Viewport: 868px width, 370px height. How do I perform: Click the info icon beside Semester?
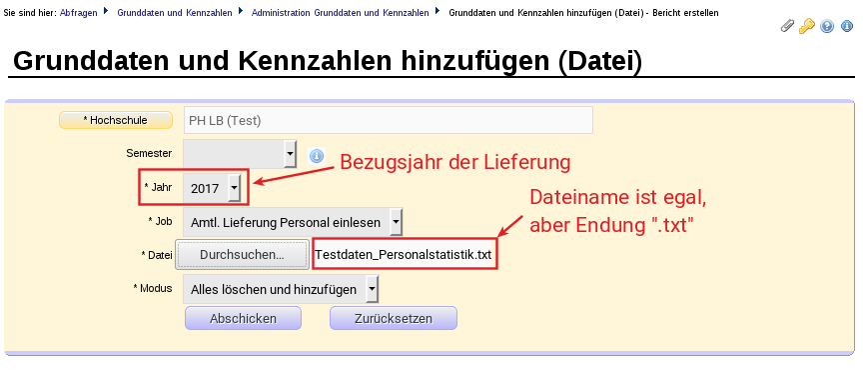316,156
